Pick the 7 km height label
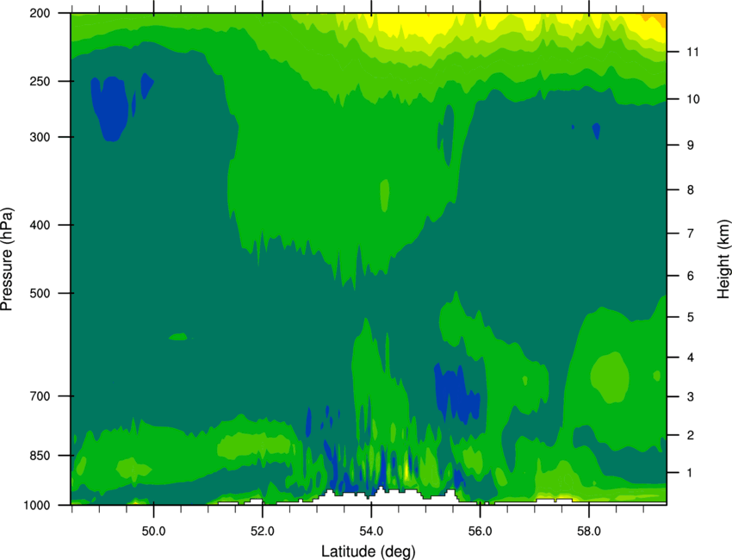Viewport: 732px width, 560px height. tap(691, 233)
